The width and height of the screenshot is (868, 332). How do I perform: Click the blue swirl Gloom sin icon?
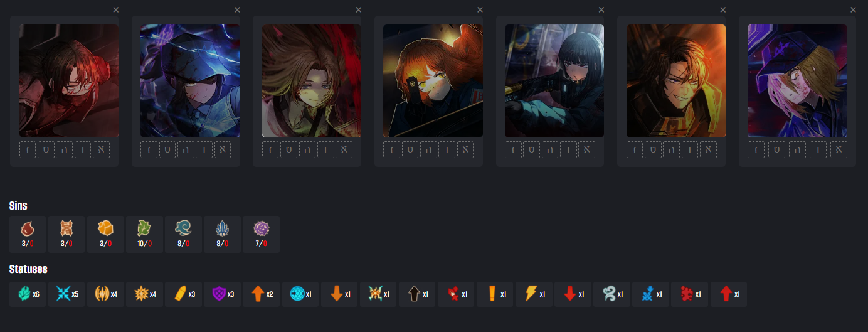pyautogui.click(x=183, y=234)
